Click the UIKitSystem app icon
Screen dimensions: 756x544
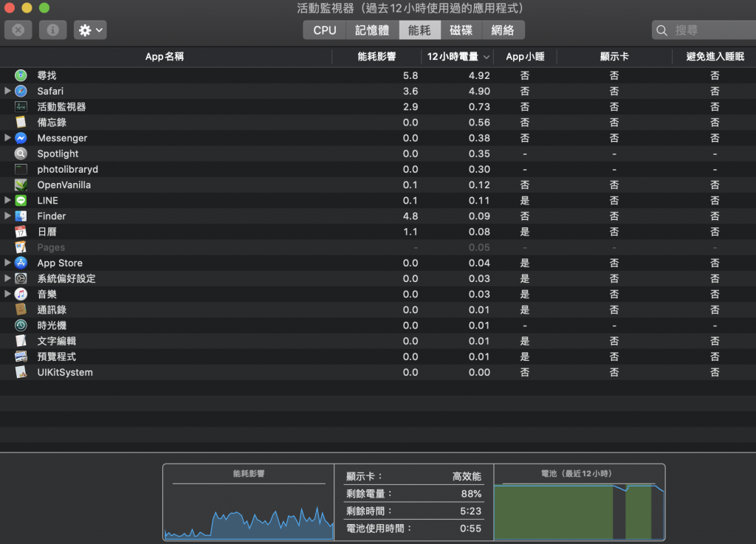click(21, 372)
